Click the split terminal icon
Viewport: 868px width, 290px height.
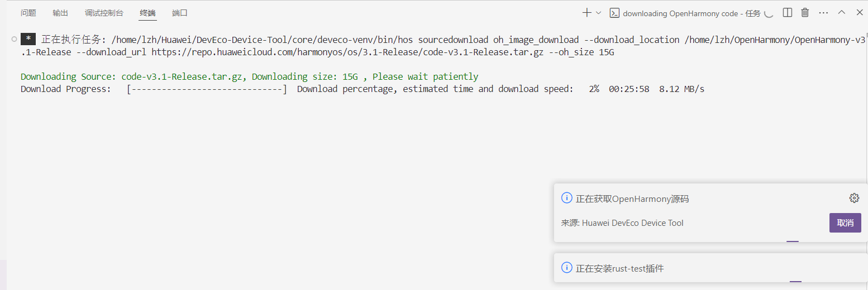pyautogui.click(x=787, y=13)
